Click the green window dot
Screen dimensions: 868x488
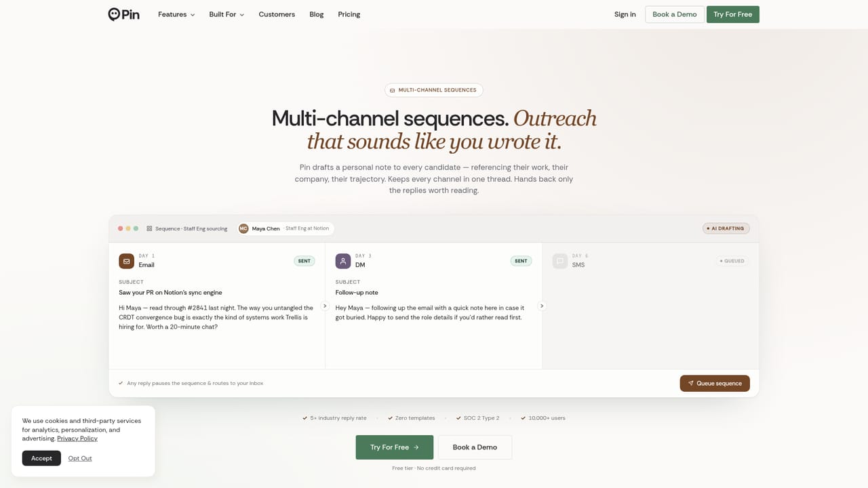[x=136, y=228]
